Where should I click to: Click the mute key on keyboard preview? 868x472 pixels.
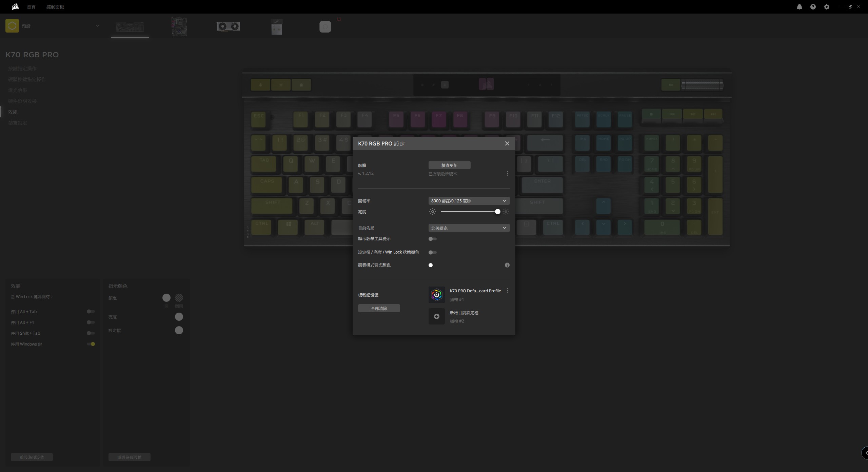point(671,85)
